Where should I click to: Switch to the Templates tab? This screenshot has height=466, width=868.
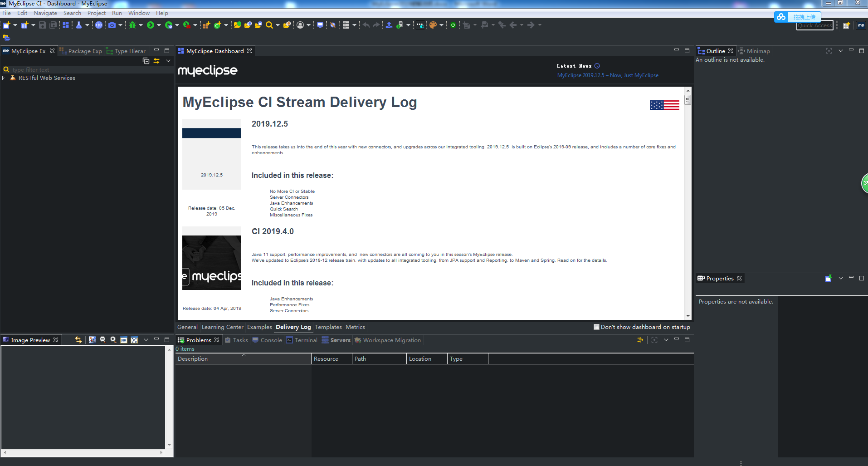click(328, 327)
